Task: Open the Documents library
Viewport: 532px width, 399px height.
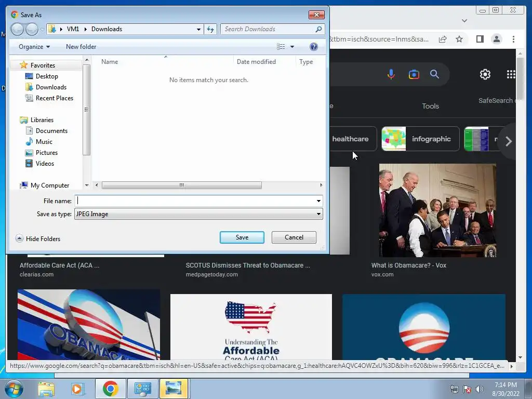Action: 51,130
